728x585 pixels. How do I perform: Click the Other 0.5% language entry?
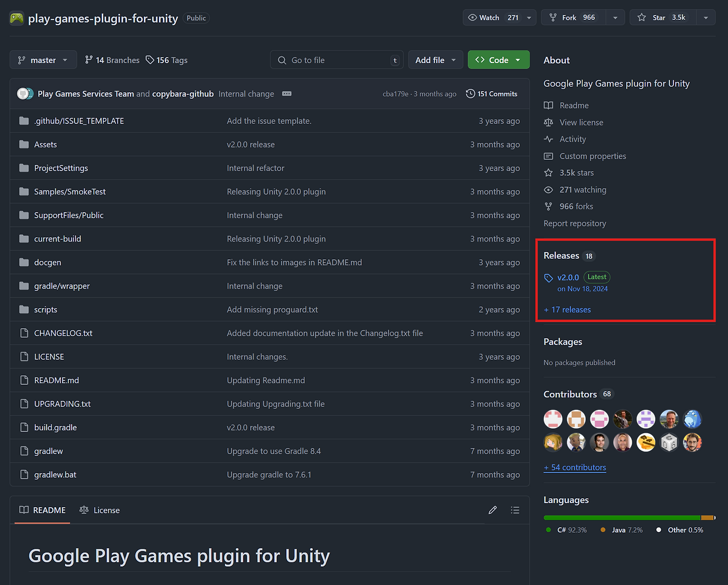pyautogui.click(x=679, y=530)
